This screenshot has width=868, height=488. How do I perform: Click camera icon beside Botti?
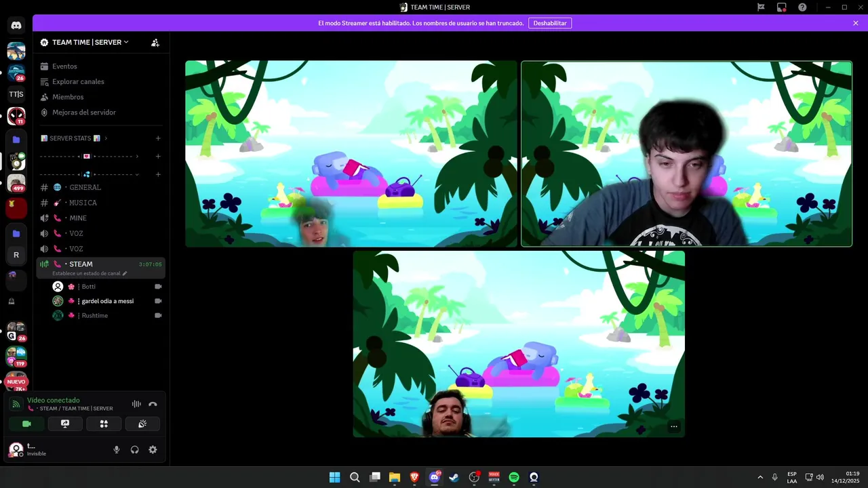click(x=158, y=287)
